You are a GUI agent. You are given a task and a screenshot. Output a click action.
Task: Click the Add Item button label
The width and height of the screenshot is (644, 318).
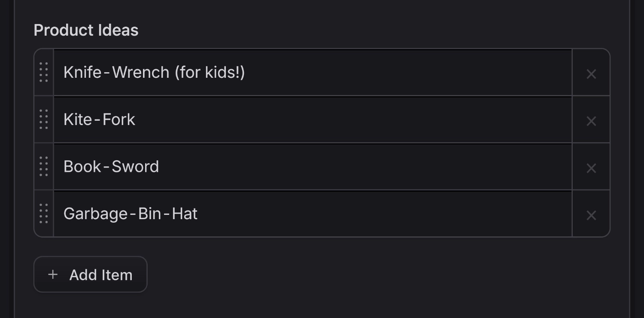point(101,274)
